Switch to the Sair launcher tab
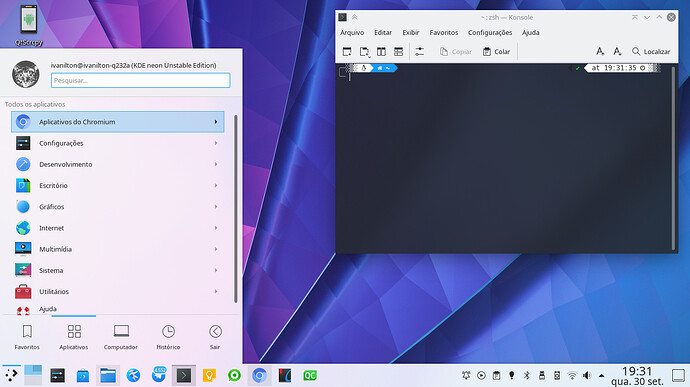The image size is (690, 387). tap(215, 337)
